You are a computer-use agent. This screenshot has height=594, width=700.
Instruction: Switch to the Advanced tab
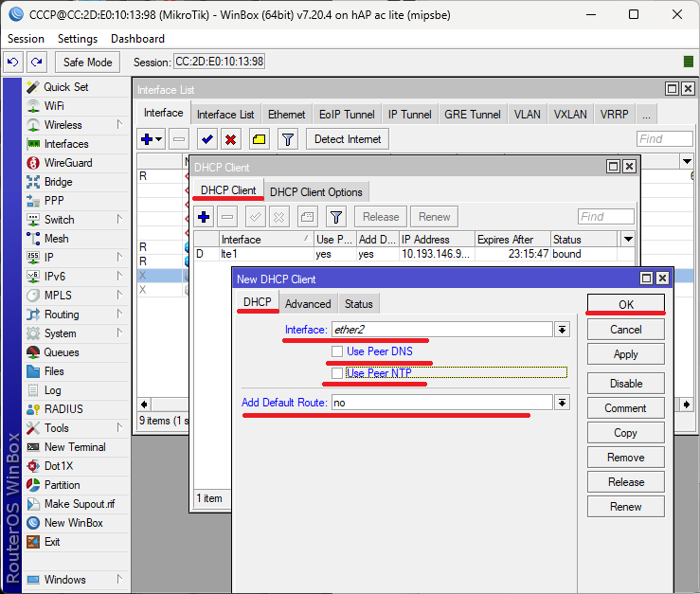coord(308,303)
